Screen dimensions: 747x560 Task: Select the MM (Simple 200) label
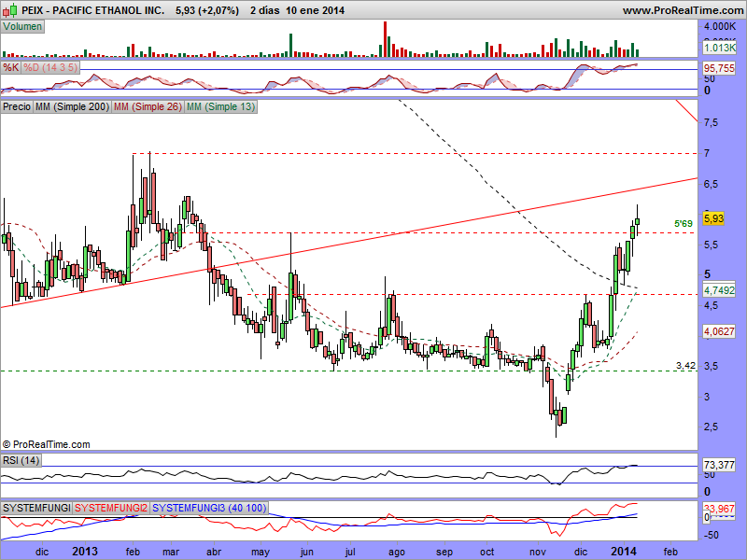click(x=73, y=106)
